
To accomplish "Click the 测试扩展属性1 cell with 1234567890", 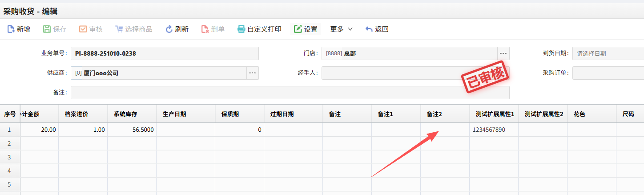I will coord(494,130).
